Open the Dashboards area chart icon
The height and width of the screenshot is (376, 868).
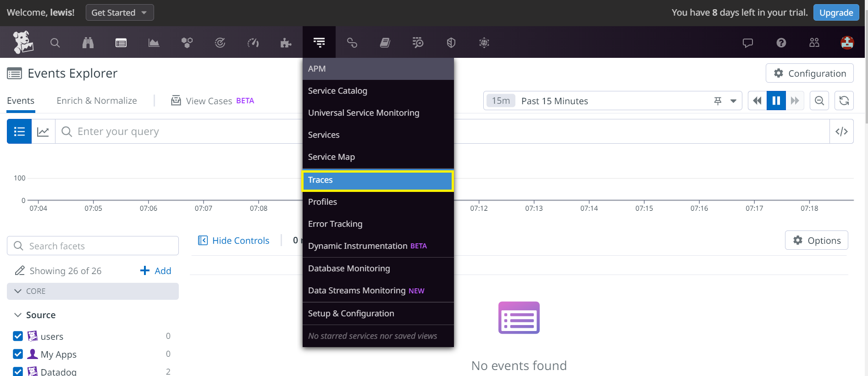tap(154, 43)
